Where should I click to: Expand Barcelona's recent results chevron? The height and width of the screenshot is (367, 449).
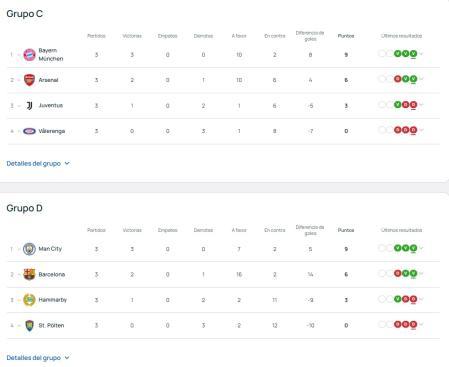pyautogui.click(x=421, y=273)
